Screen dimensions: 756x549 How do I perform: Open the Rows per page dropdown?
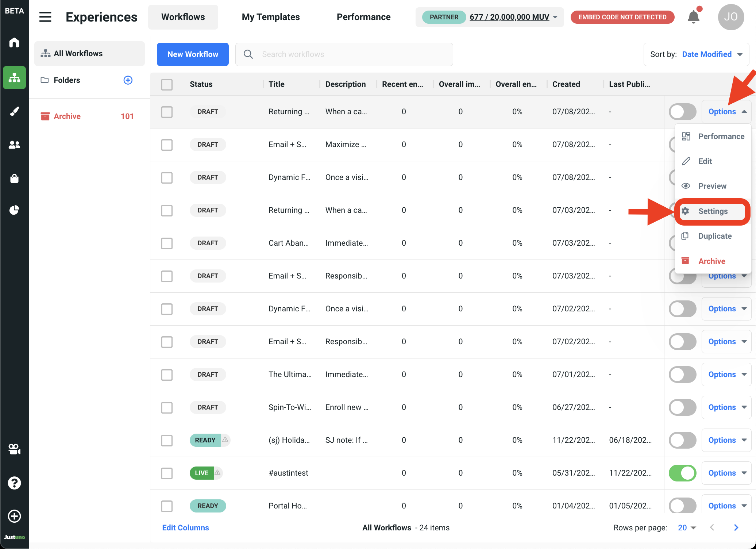point(687,528)
